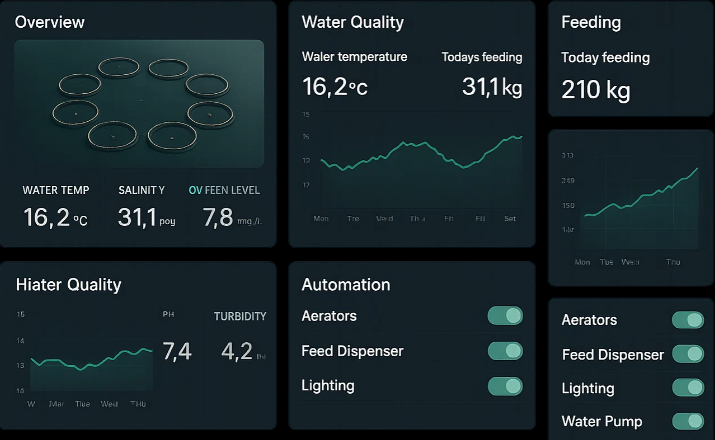The image size is (715, 440).
Task: Toggle the Aerators switch in Automation panel
Action: (505, 316)
